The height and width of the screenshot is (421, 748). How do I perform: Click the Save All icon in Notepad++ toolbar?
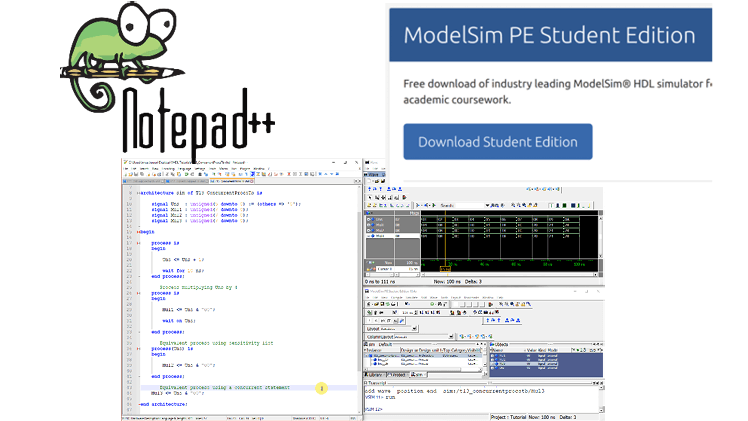point(142,174)
